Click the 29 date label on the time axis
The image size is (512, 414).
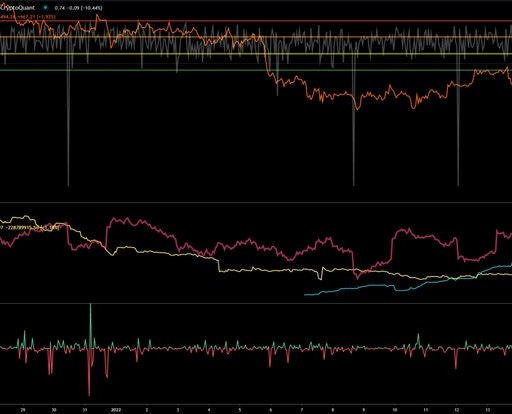[x=23, y=410]
